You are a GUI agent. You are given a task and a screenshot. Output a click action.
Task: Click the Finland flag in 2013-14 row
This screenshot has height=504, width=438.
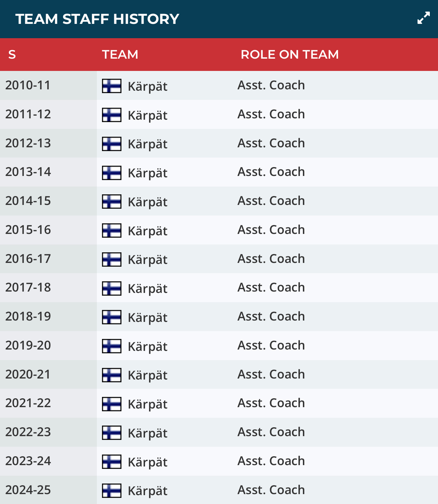(112, 173)
